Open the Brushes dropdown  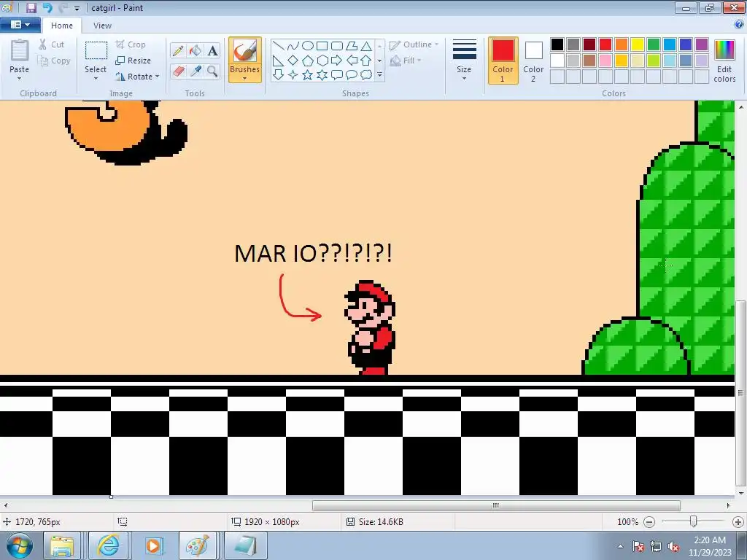[x=245, y=72]
